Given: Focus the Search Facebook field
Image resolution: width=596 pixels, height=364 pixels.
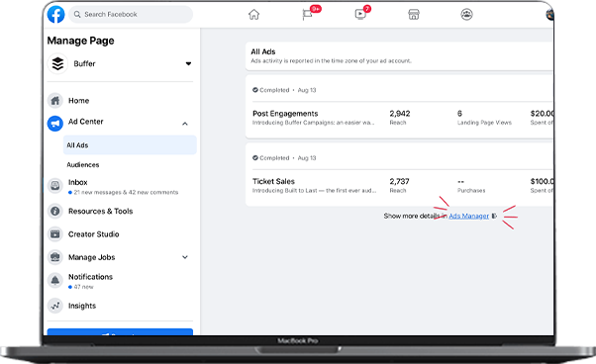Looking at the screenshot, I should (131, 15).
